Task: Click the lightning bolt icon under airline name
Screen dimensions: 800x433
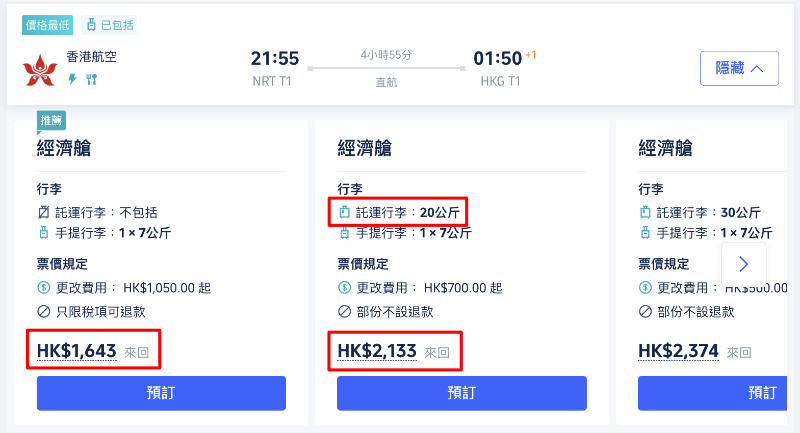Action: point(72,79)
